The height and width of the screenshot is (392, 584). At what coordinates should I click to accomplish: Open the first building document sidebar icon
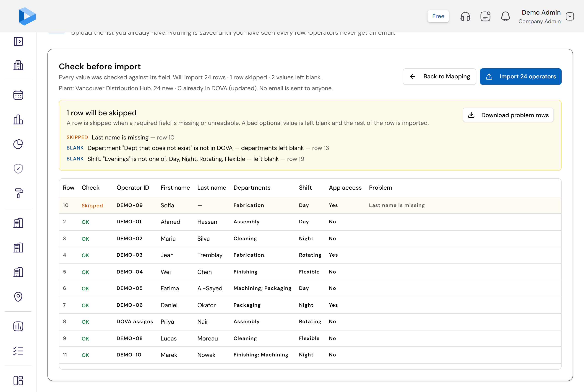click(x=18, y=223)
